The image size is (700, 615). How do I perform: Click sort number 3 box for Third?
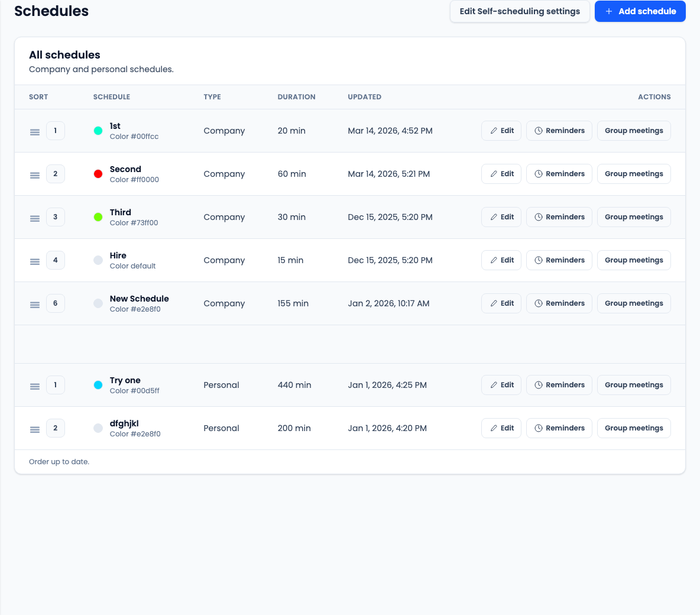[56, 217]
